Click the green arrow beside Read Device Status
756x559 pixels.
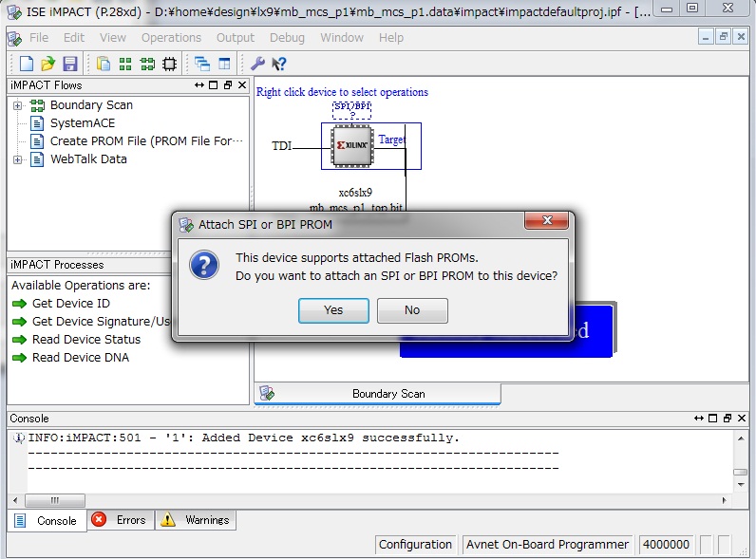[x=19, y=340]
